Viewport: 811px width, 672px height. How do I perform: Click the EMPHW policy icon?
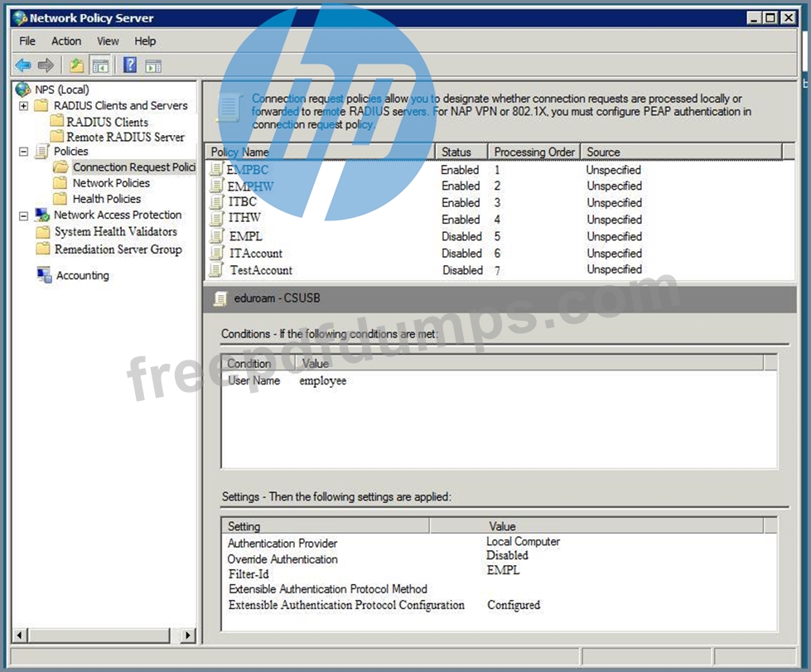tap(217, 186)
